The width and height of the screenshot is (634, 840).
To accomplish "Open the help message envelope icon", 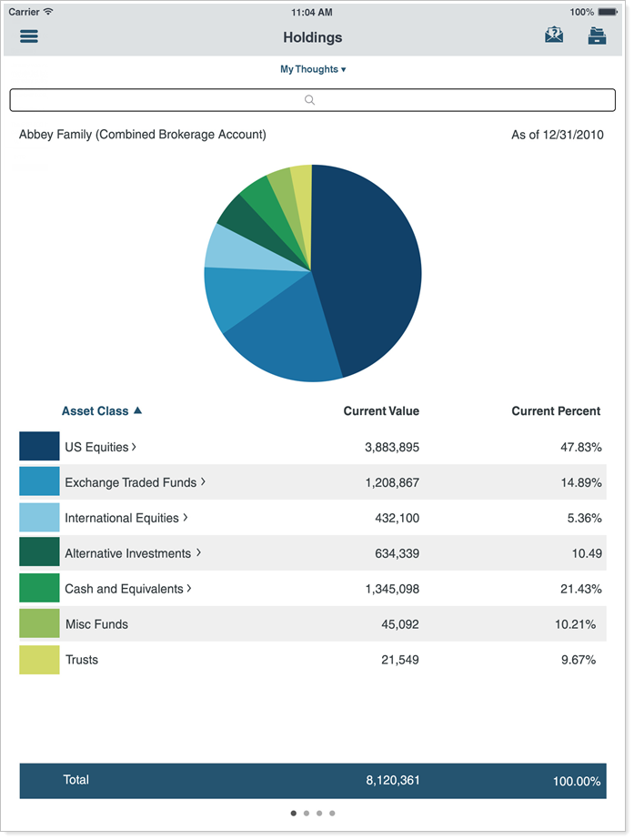I will point(553,35).
